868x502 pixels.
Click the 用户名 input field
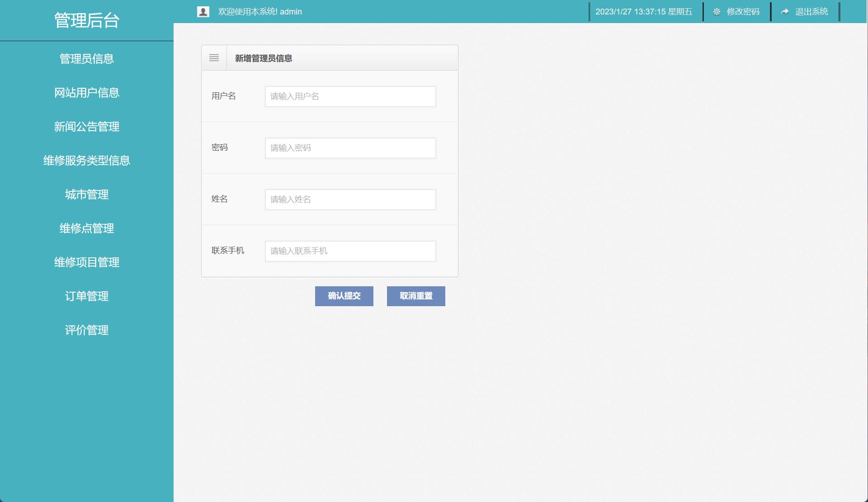point(350,96)
